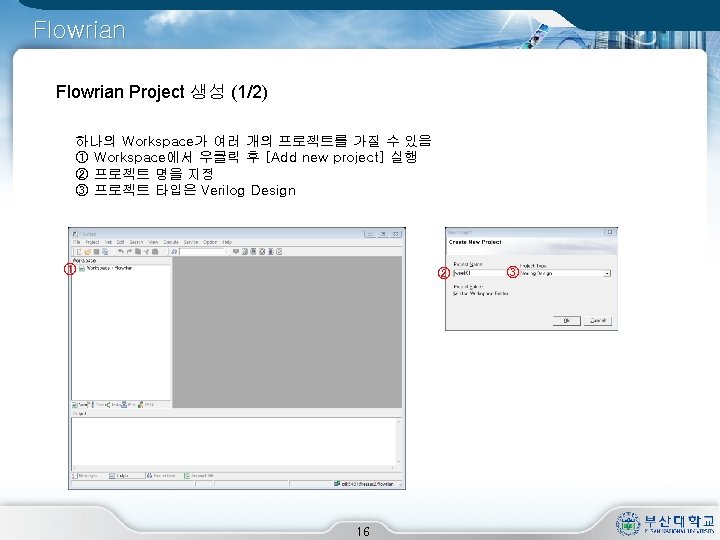Close the New Project dialog

(610, 232)
